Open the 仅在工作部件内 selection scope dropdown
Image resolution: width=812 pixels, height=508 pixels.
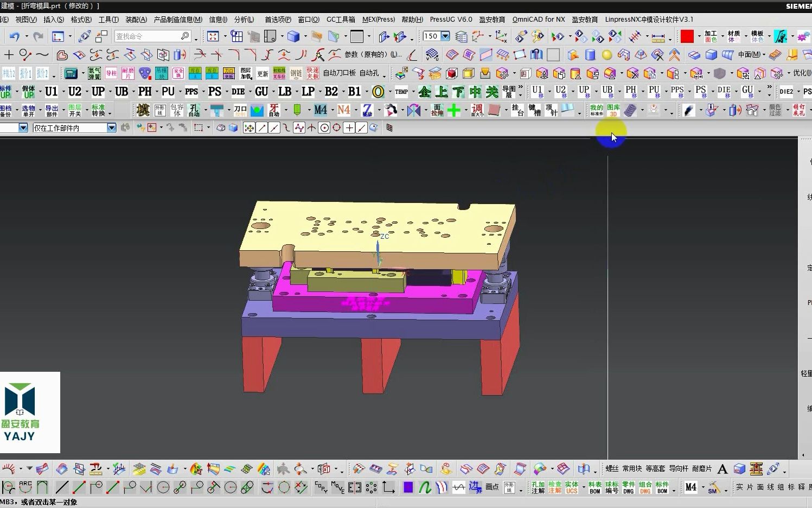112,128
